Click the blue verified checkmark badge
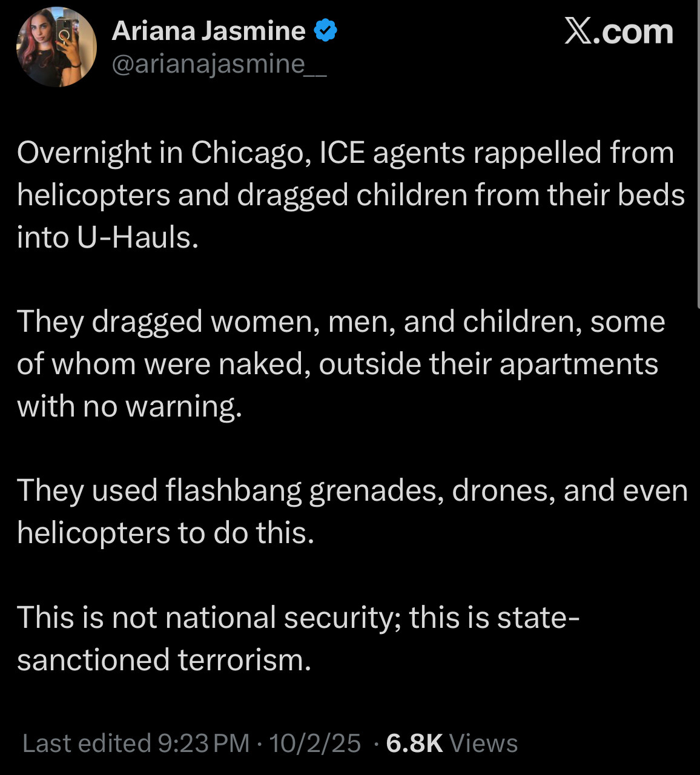Viewport: 700px width, 775px height. (325, 31)
